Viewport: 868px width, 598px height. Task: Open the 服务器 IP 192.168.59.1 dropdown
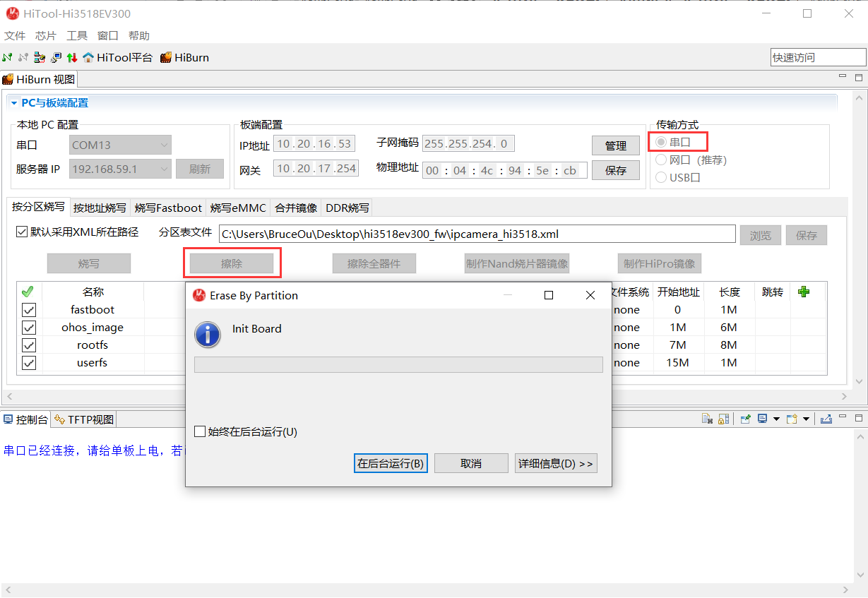(x=120, y=169)
